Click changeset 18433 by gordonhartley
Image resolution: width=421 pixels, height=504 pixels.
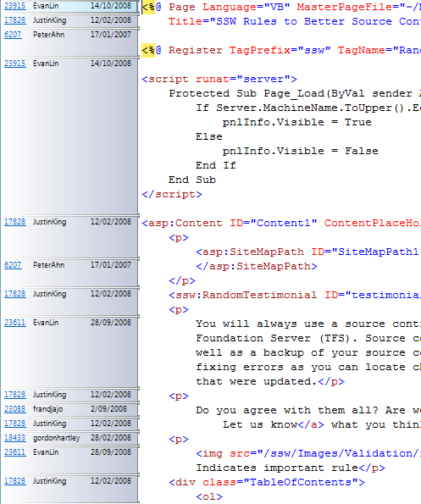click(14, 438)
